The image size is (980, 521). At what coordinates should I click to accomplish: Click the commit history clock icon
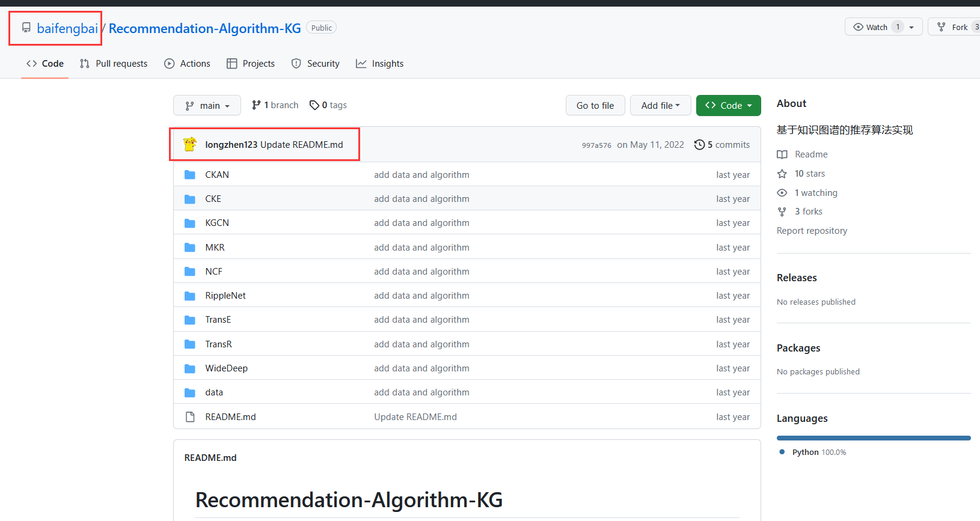699,145
